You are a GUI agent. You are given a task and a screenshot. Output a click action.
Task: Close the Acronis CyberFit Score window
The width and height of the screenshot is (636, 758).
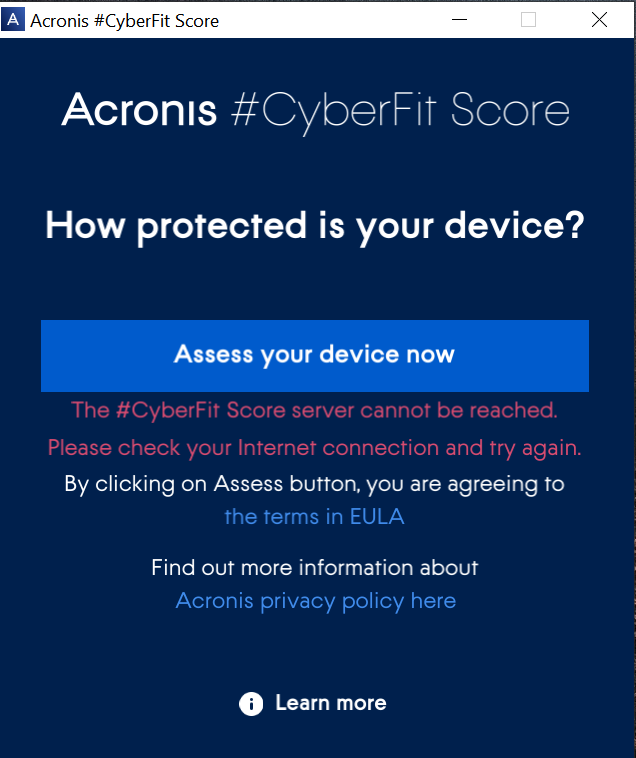[599, 19]
